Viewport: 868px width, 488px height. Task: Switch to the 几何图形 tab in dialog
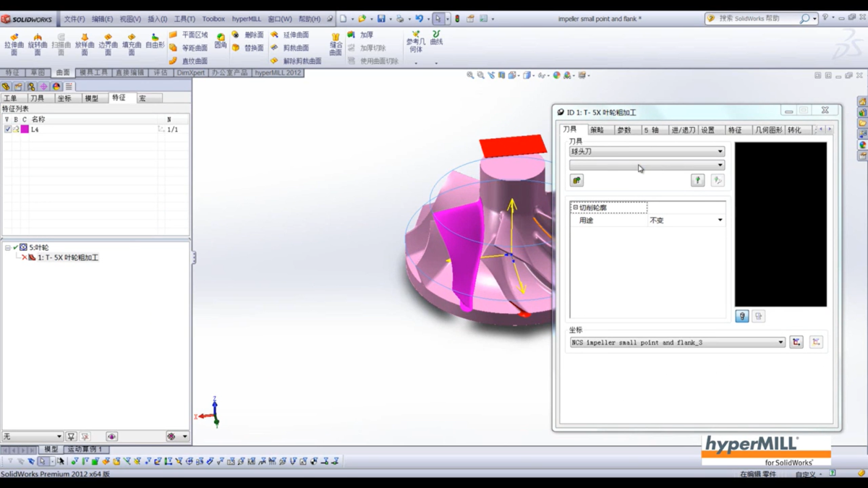[x=769, y=130]
